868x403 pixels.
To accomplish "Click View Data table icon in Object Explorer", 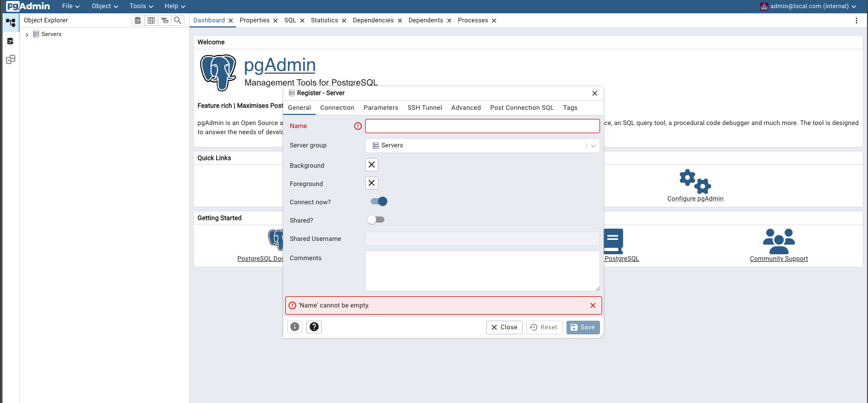I will (x=151, y=20).
